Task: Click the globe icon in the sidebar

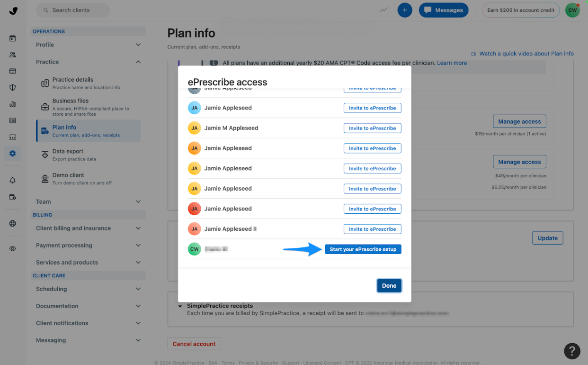Action: pyautogui.click(x=12, y=223)
